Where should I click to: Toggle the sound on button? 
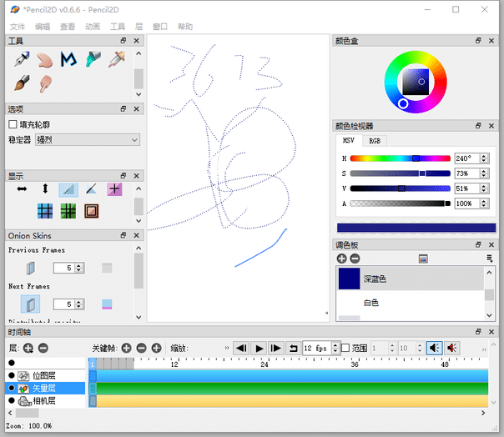pyautogui.click(x=435, y=348)
